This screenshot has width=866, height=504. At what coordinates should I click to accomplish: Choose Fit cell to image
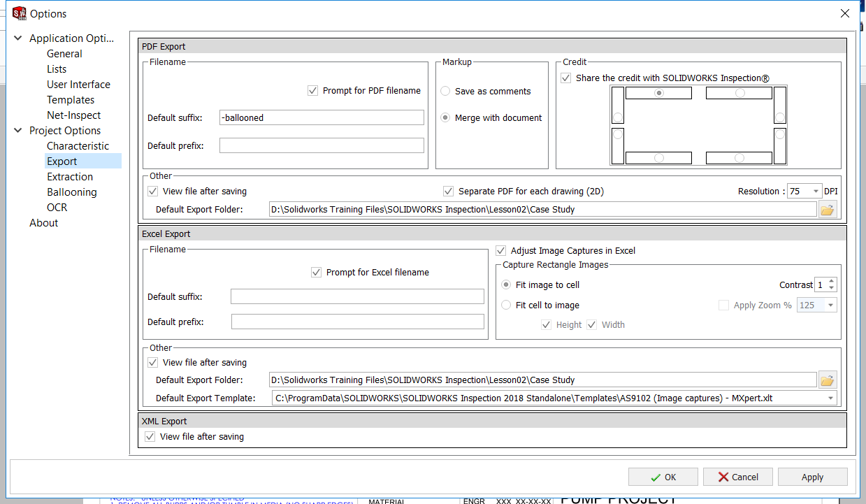507,305
